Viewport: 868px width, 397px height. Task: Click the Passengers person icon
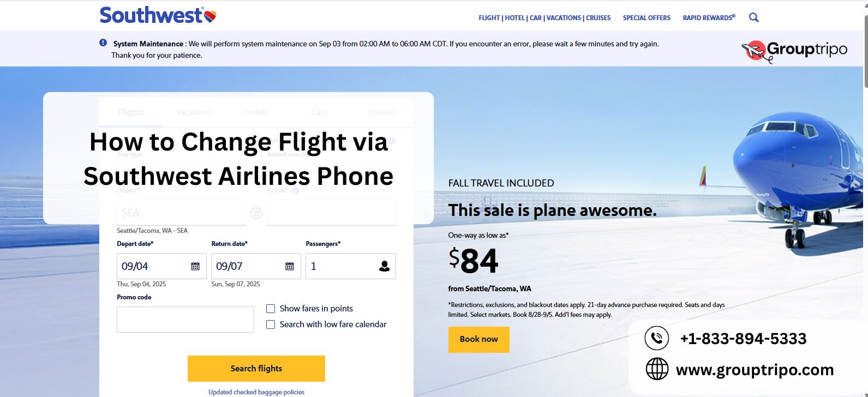tap(385, 266)
